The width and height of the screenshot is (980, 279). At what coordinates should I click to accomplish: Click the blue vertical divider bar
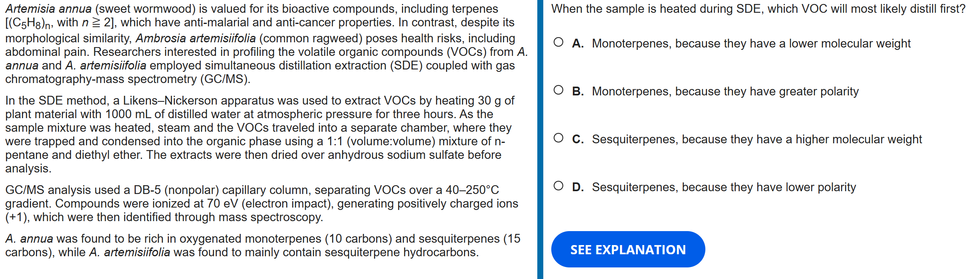coord(540,139)
